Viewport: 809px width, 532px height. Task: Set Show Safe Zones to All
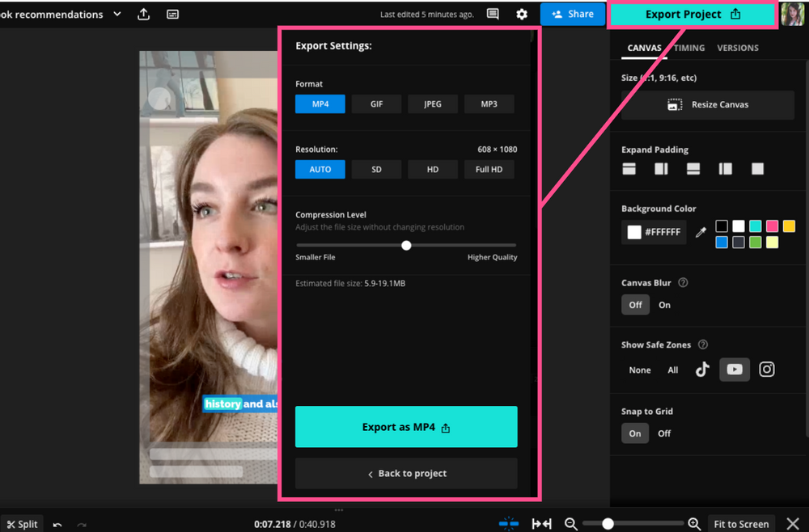[672, 369]
